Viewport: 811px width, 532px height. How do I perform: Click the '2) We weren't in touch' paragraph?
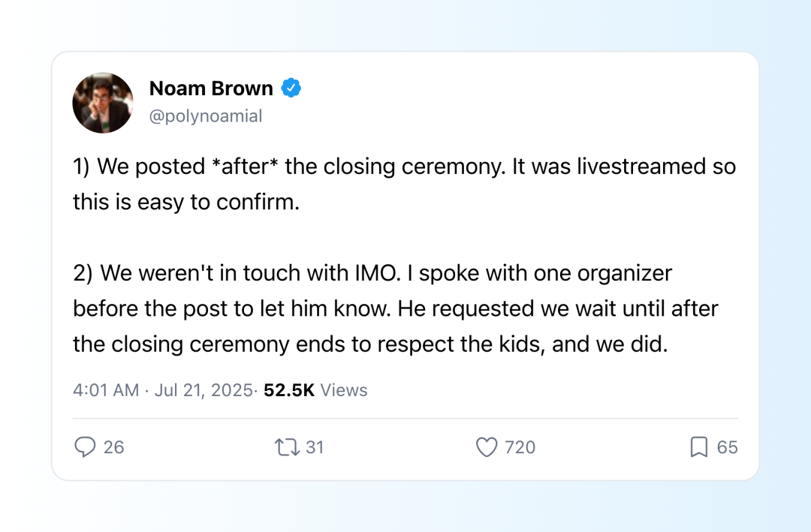396,308
